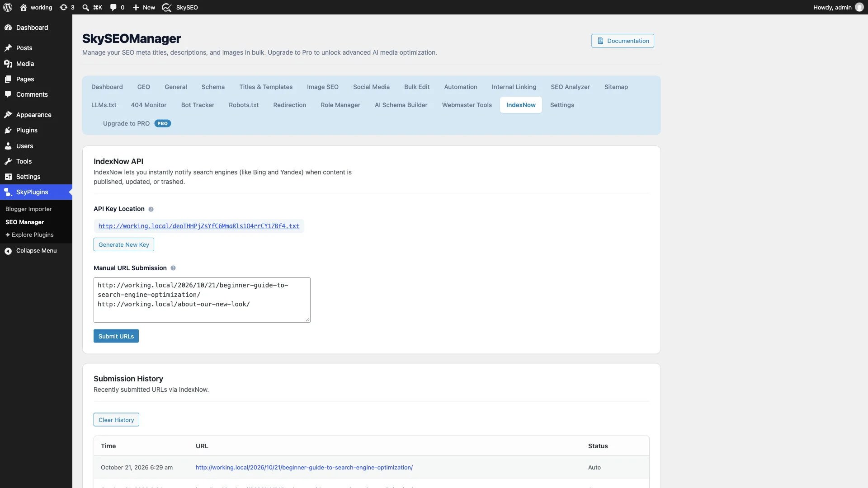868x488 pixels.
Task: Open the site home icon labeled working
Action: [x=24, y=7]
